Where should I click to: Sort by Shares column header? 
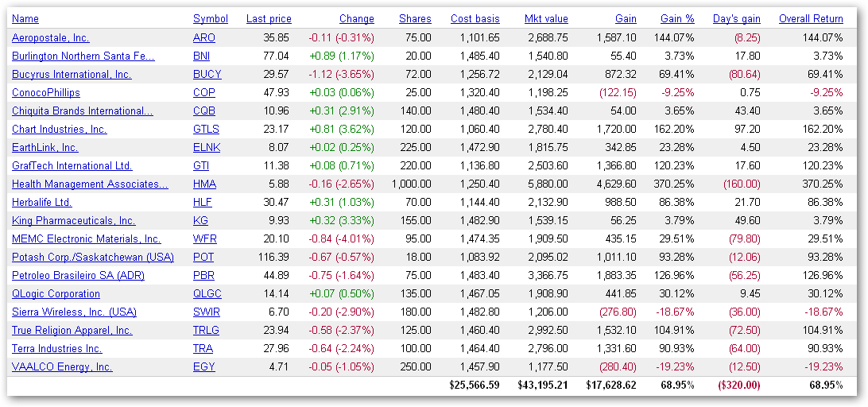[x=415, y=19]
